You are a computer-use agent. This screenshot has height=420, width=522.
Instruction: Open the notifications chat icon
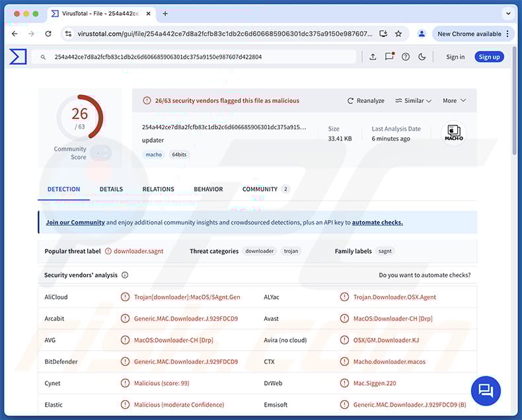[389, 57]
